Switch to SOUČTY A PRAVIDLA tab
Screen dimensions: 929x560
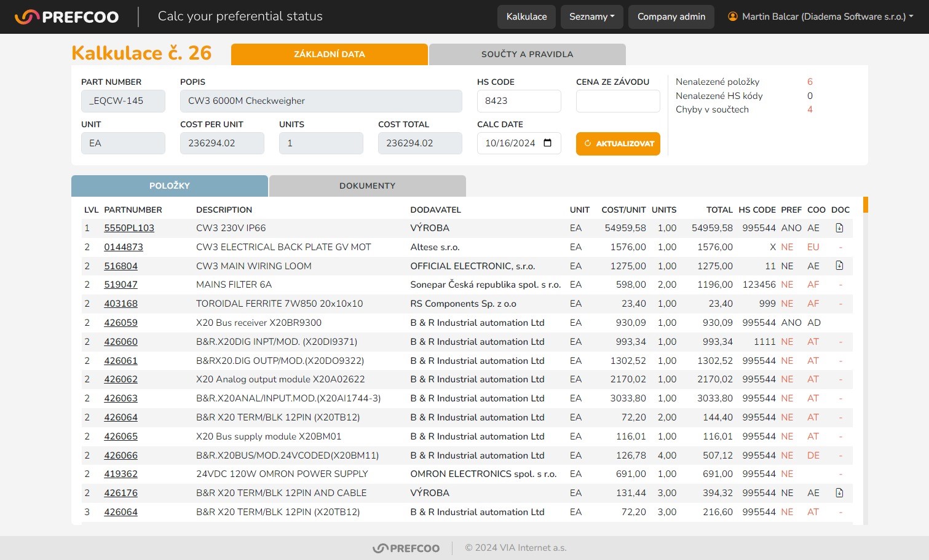click(x=528, y=54)
